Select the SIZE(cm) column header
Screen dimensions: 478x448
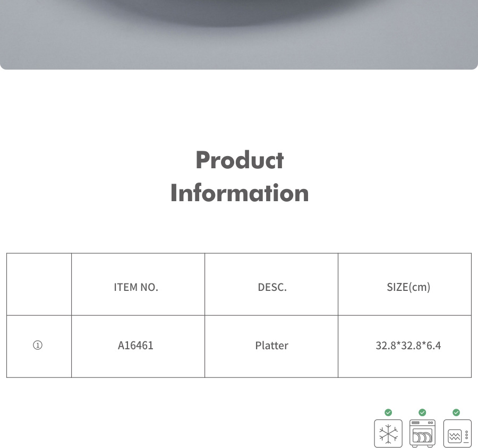408,287
